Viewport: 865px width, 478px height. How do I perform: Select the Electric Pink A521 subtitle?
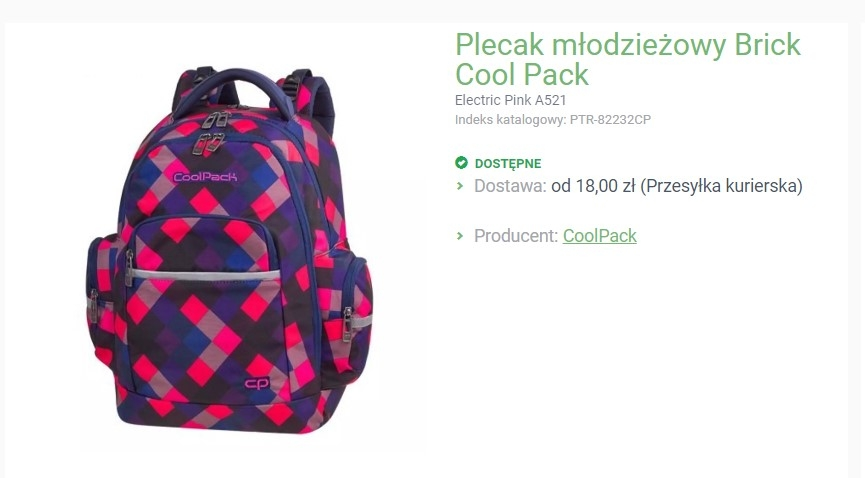pos(510,100)
